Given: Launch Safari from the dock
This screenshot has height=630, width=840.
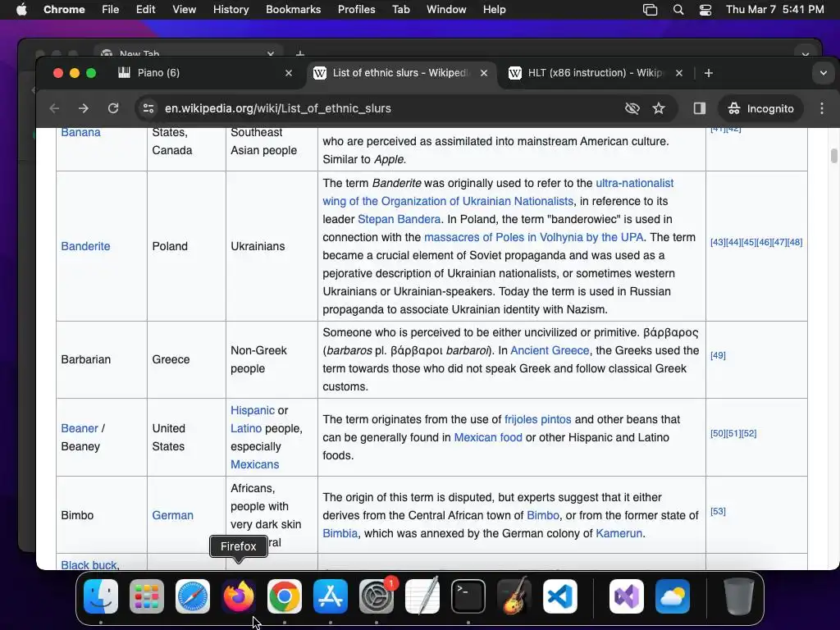Looking at the screenshot, I should pyautogui.click(x=193, y=596).
